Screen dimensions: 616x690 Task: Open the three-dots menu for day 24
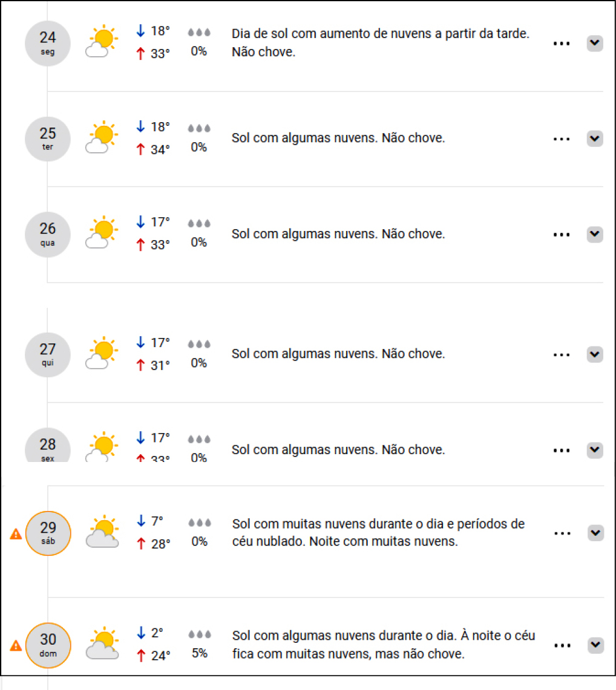coord(562,44)
